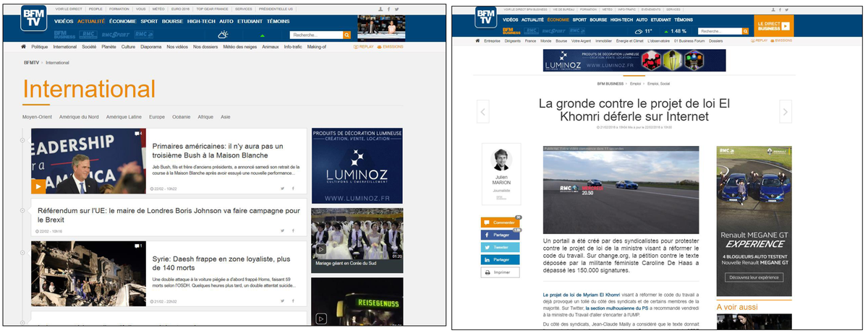Open headline about Bush and the Maison Blanche
The width and height of the screenshot is (868, 333).
click(x=210, y=150)
